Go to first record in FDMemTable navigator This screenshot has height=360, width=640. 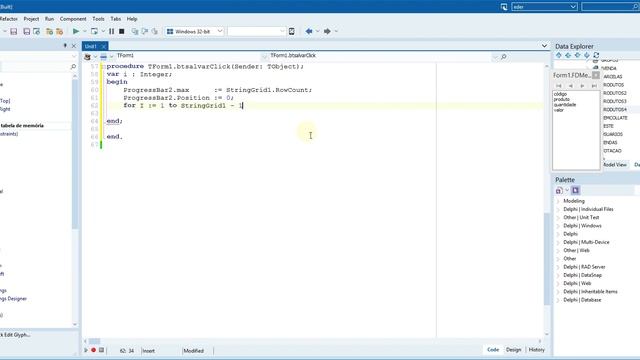559,86
